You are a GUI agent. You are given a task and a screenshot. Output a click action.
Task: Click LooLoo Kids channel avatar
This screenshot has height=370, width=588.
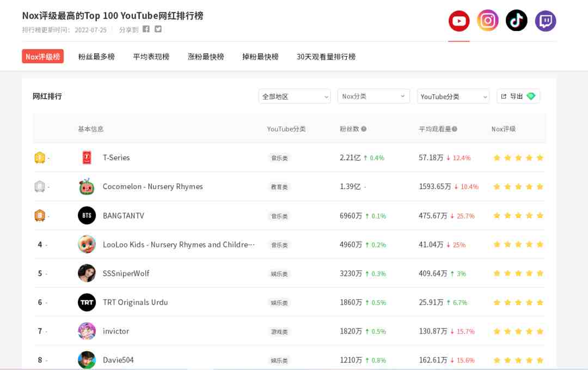(x=87, y=244)
